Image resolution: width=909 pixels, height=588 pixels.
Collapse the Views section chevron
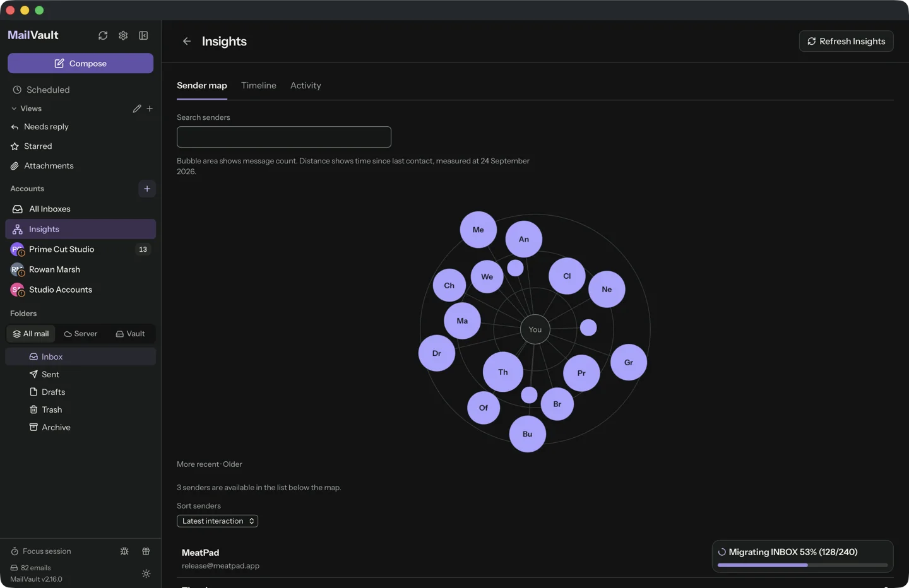pyautogui.click(x=14, y=109)
